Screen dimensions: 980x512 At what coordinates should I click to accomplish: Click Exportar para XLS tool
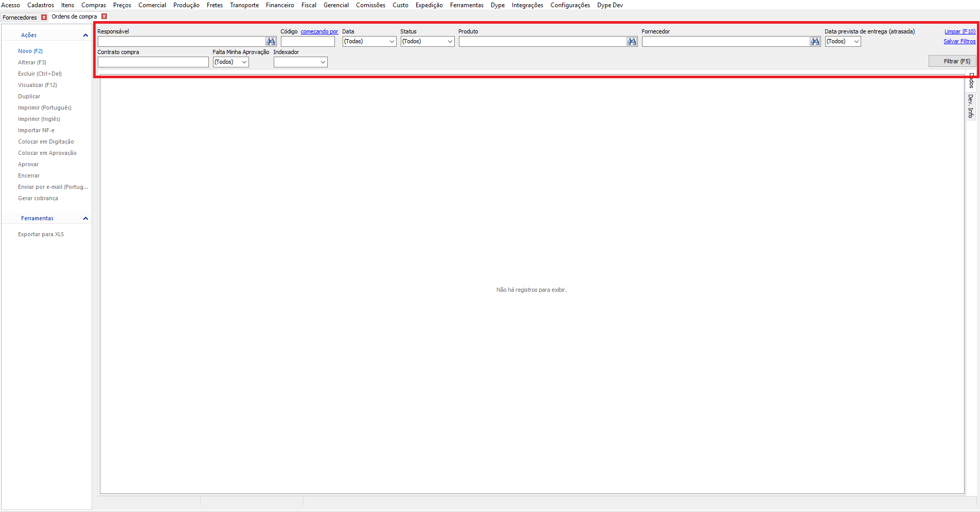[41, 234]
